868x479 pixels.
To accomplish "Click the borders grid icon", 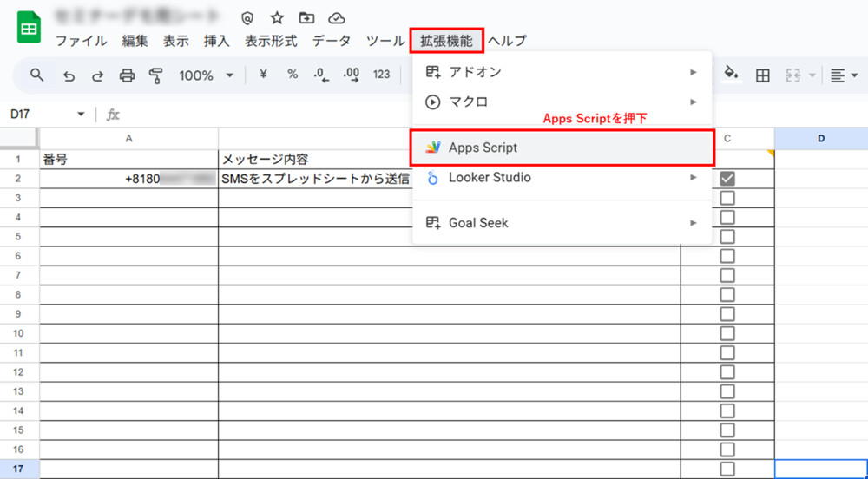I will (762, 75).
